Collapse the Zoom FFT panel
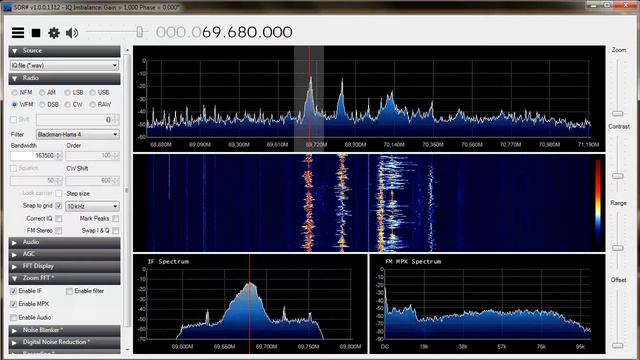 coord(64,278)
